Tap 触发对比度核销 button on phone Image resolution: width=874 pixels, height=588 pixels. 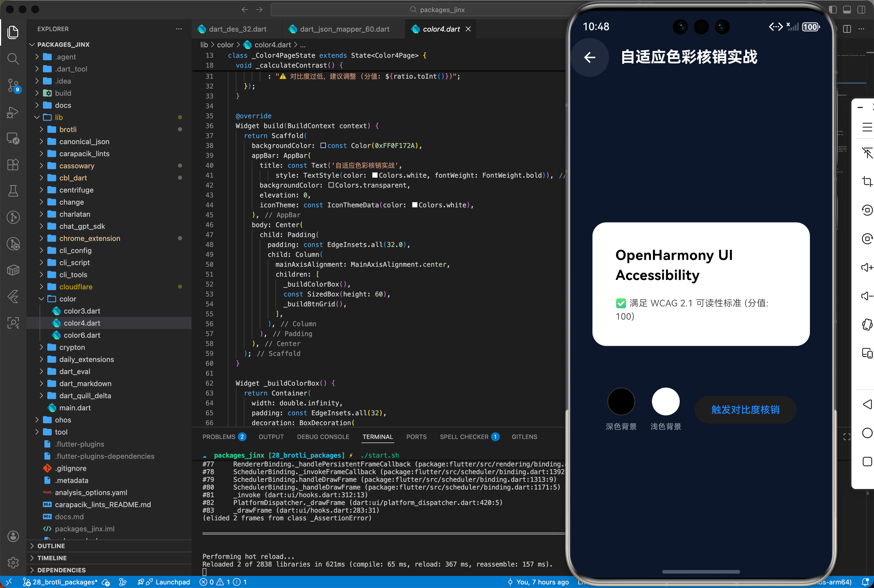[x=745, y=410]
